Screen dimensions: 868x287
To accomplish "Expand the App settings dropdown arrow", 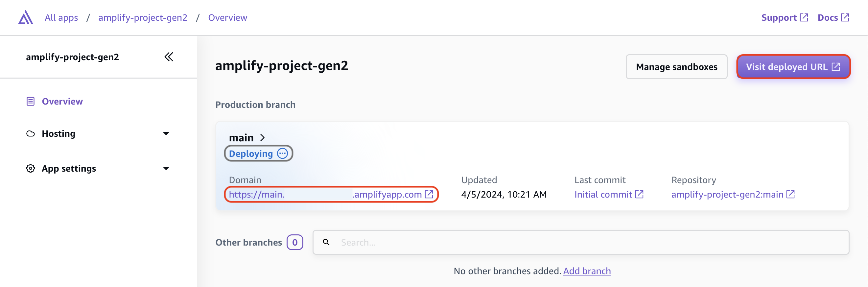I will [x=166, y=168].
